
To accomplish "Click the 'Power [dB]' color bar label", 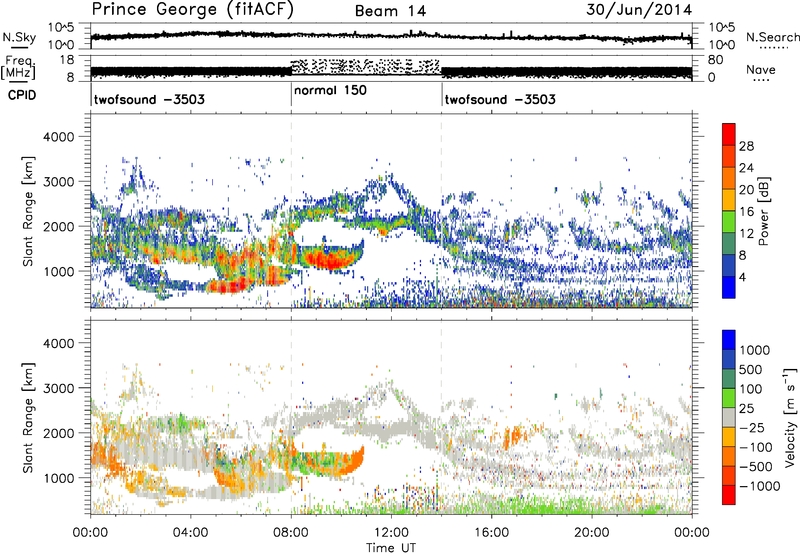I will pos(763,211).
